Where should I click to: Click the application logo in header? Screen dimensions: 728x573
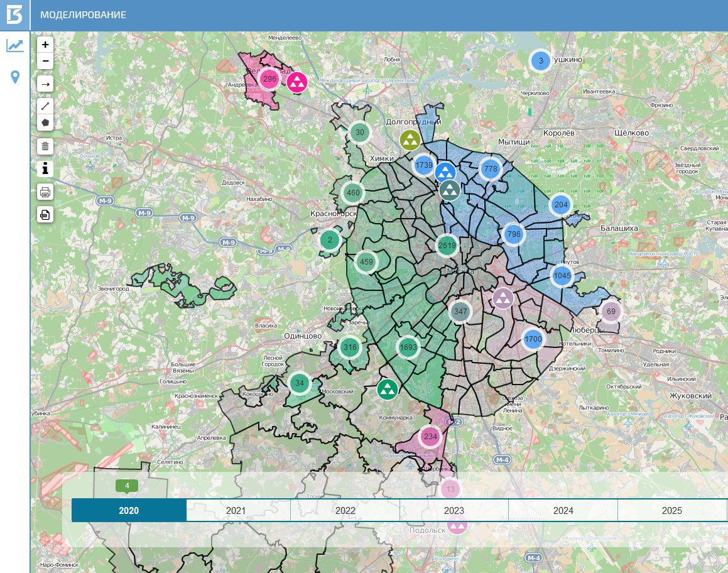[x=15, y=15]
